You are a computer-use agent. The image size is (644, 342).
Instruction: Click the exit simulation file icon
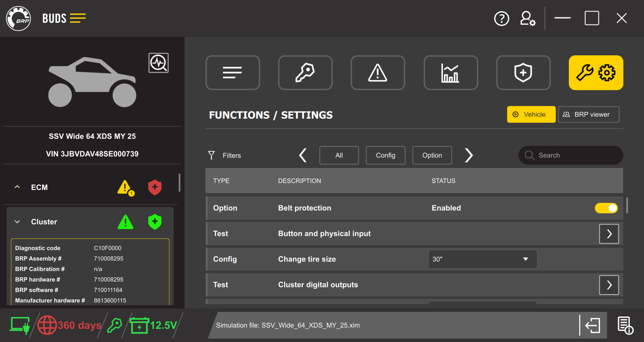(x=593, y=325)
